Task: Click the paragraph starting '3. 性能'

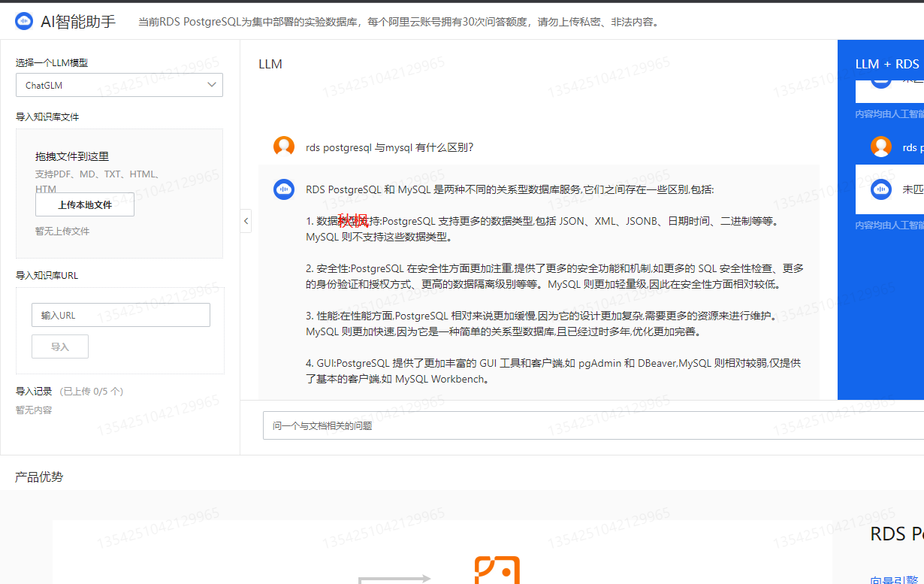Action: (x=542, y=324)
